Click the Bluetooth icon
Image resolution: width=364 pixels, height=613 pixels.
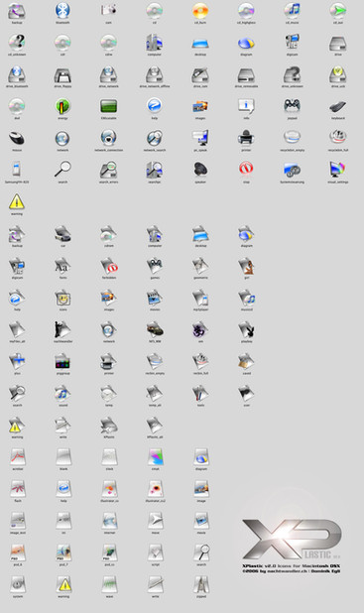click(x=62, y=11)
